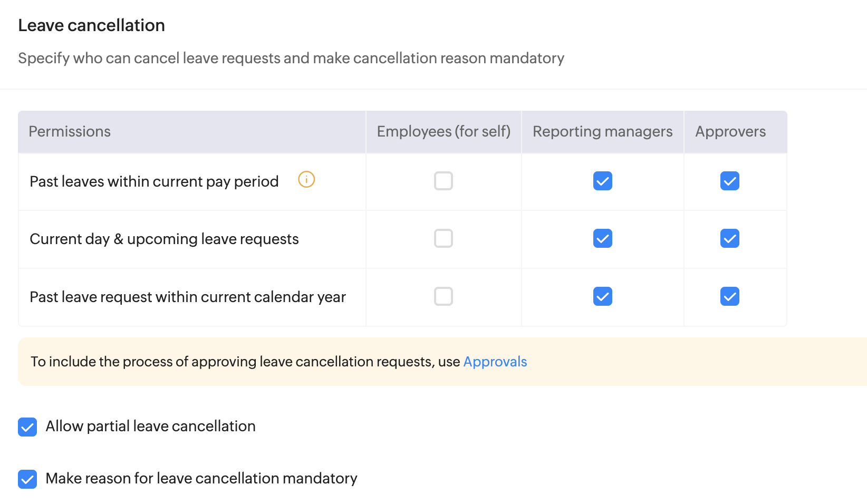Uncheck Reporting managers for past leaves pay period
The image size is (867, 504).
(603, 181)
